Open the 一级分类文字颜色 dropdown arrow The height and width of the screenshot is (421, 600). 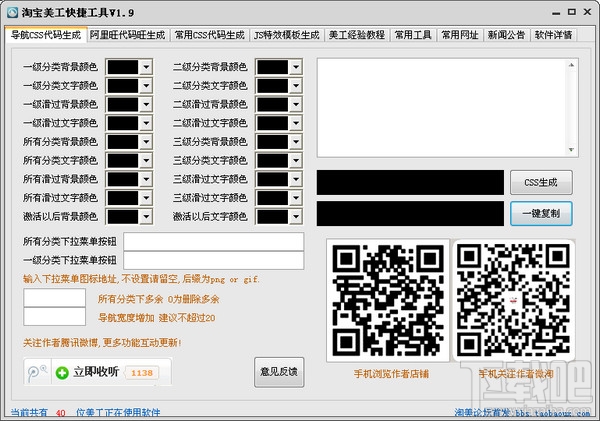pyautogui.click(x=146, y=86)
